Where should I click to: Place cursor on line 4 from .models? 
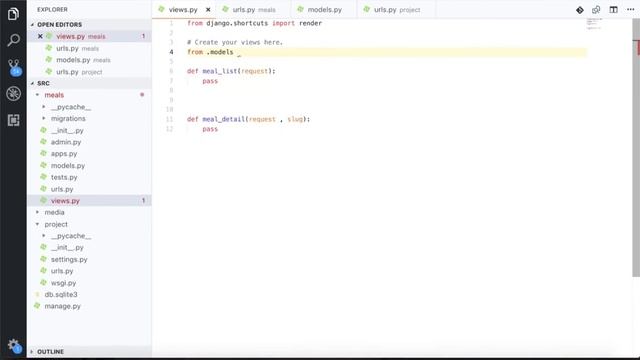click(x=210, y=52)
